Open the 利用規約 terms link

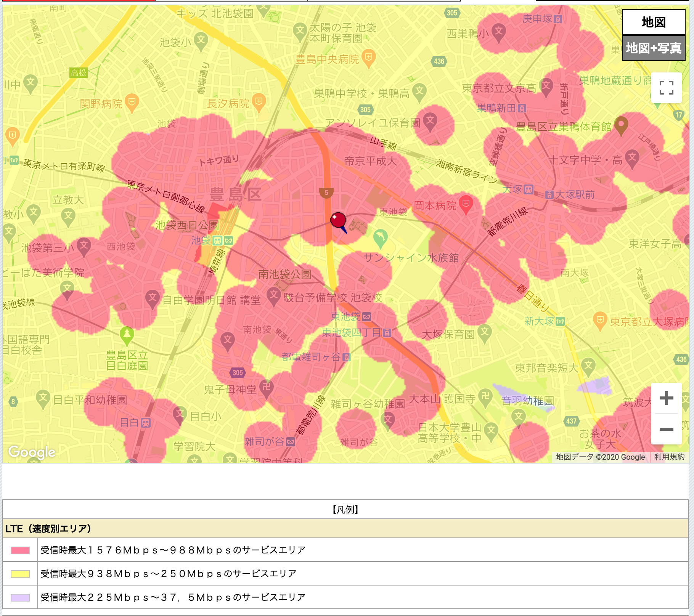tap(669, 457)
